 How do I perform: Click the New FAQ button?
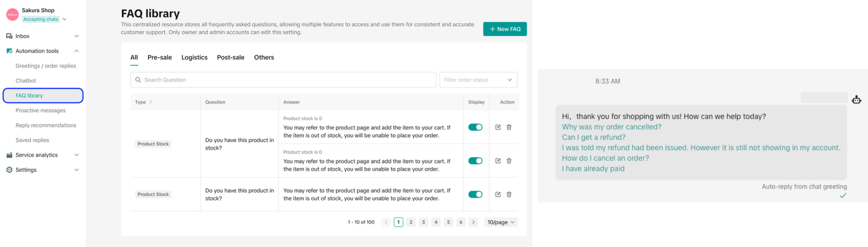(x=504, y=29)
